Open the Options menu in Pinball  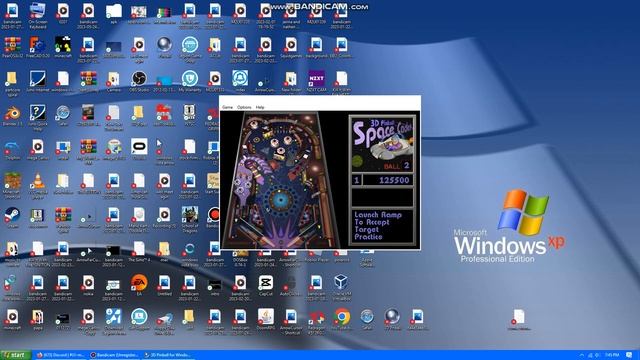(x=244, y=107)
